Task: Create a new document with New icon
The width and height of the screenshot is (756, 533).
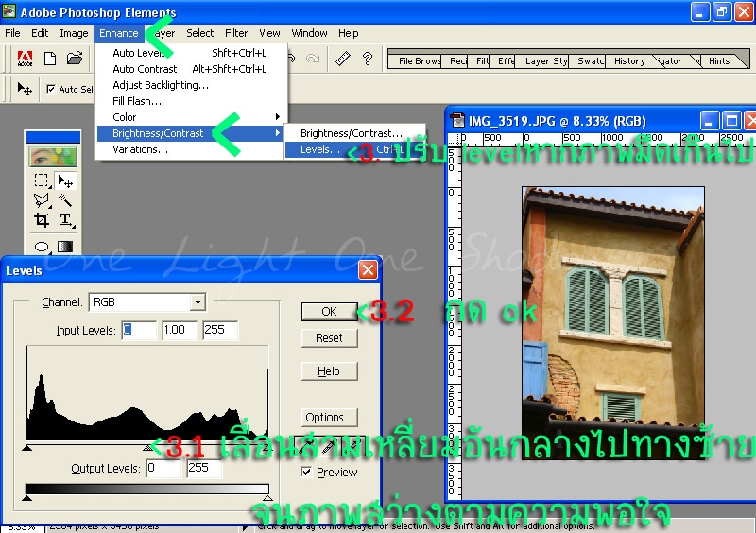Action: [x=50, y=59]
